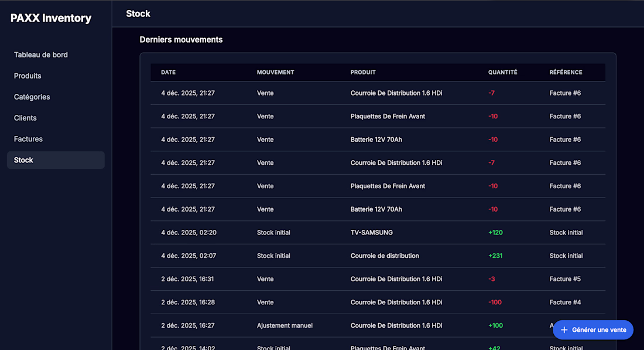Click the DATE column header
Screen dimensions: 644x350
pos(168,73)
